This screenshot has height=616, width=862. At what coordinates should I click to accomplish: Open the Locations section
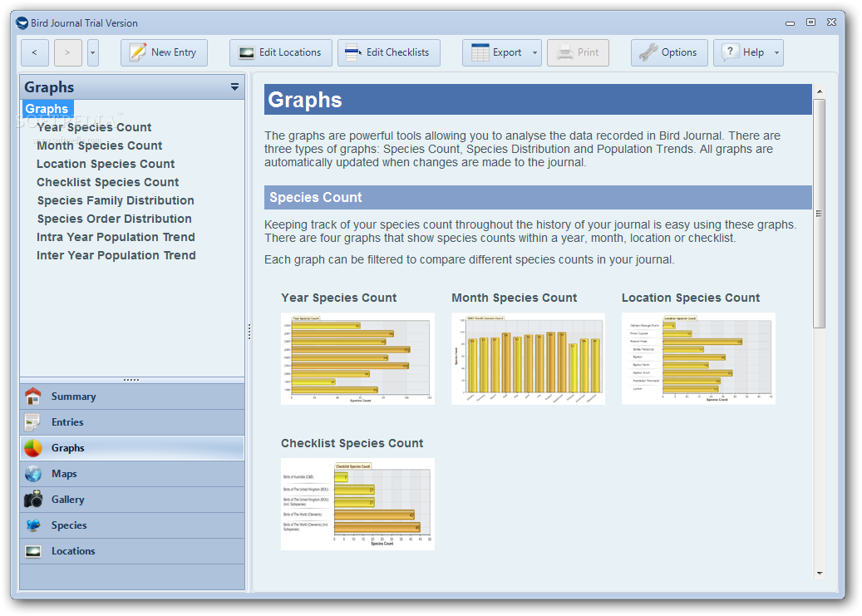click(132, 551)
